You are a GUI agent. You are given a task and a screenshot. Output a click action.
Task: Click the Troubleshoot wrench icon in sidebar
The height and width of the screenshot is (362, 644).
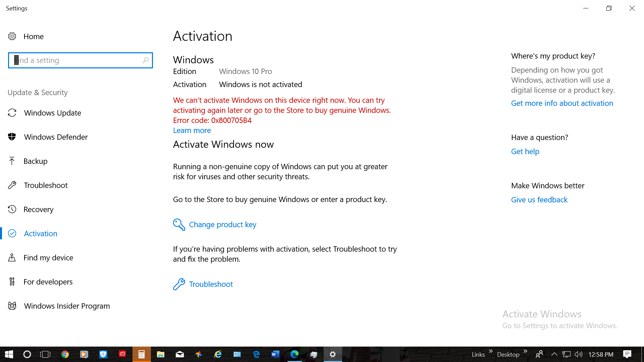12,185
